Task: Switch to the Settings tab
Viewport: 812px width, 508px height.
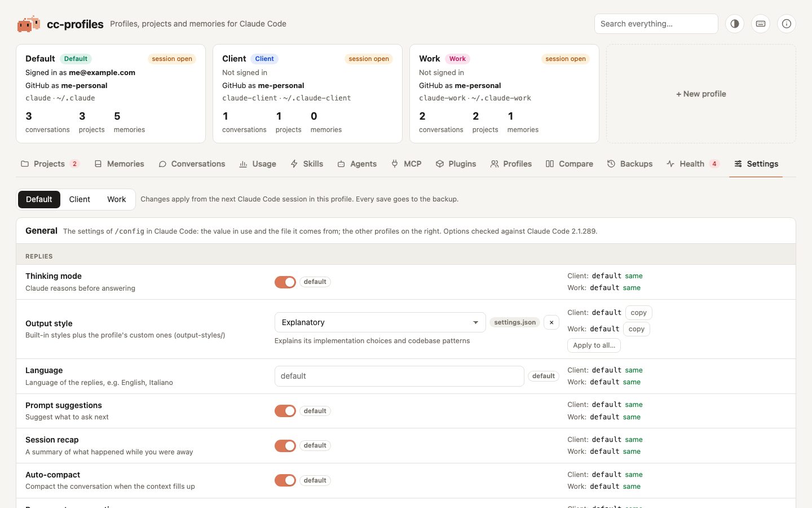Action: tap(756, 164)
